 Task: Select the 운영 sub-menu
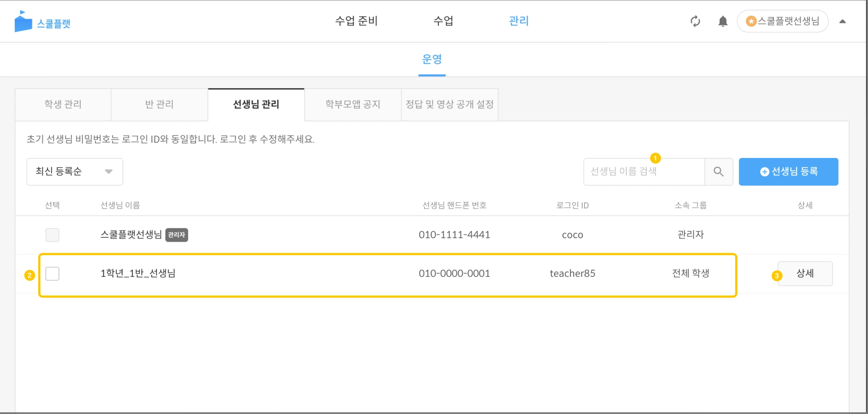[432, 59]
